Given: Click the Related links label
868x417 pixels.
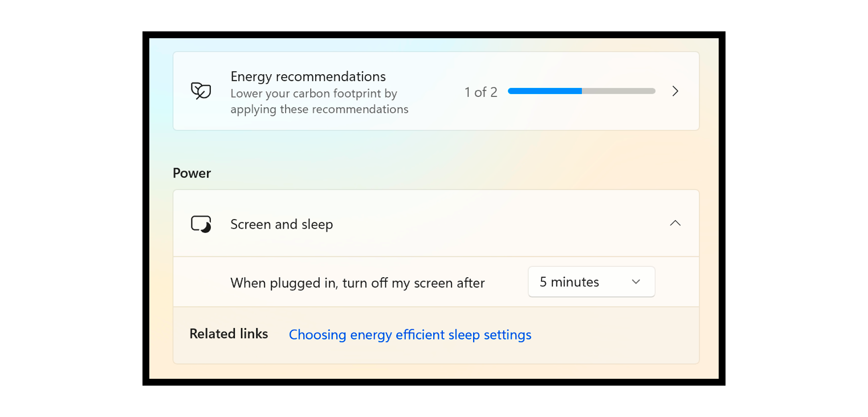Looking at the screenshot, I should [x=229, y=334].
